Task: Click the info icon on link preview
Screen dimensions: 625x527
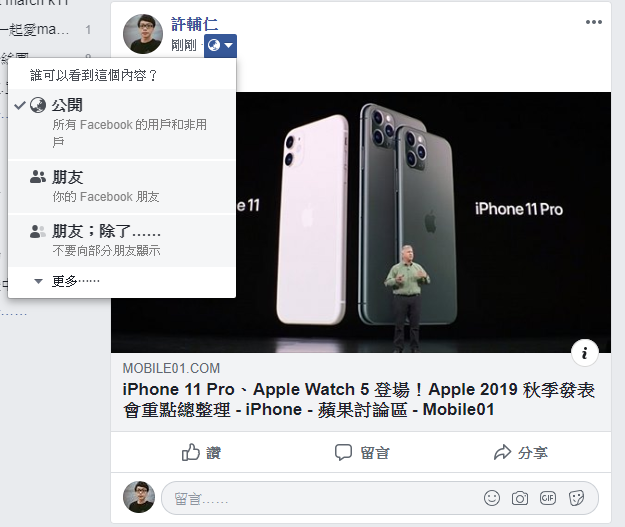Action: click(585, 353)
